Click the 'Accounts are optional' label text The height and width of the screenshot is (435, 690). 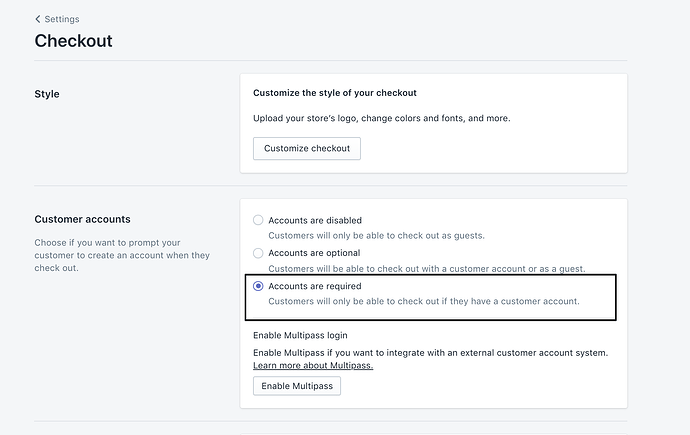315,253
